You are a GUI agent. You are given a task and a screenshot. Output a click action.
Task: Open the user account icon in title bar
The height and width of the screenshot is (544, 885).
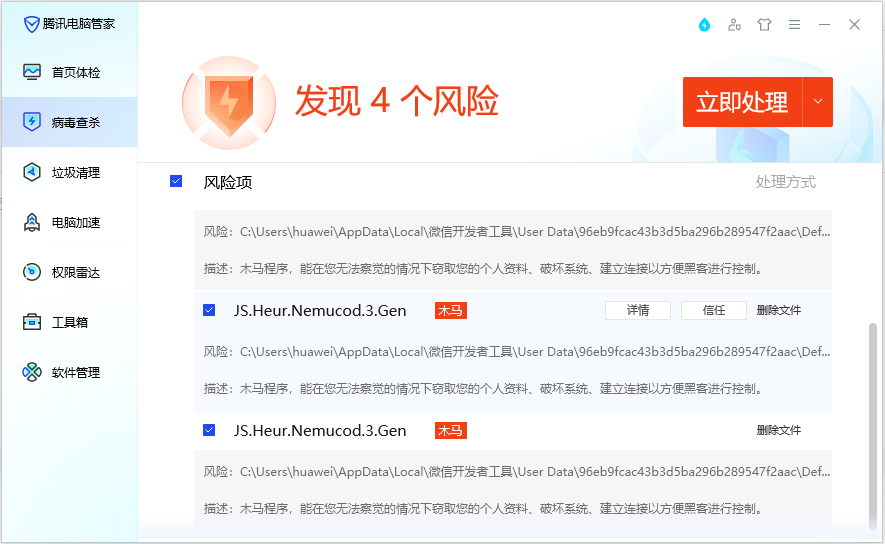click(734, 25)
